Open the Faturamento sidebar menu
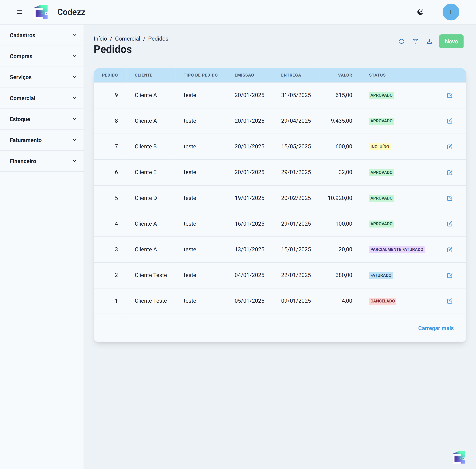The height and width of the screenshot is (469, 476). pyautogui.click(x=42, y=140)
